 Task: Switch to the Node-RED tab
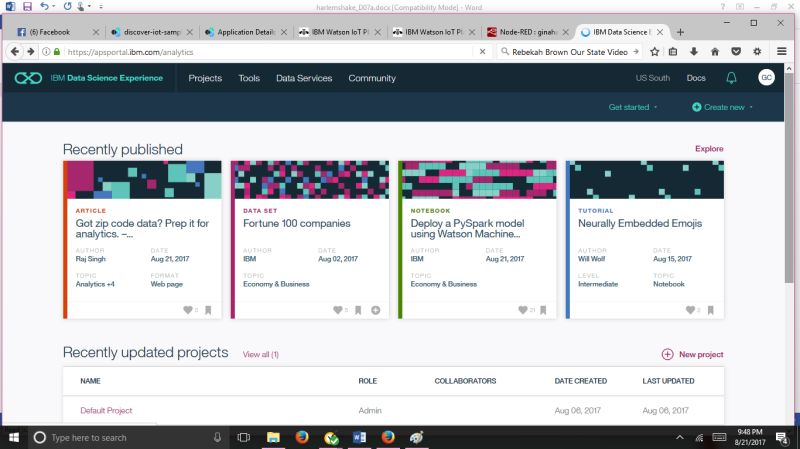click(527, 32)
